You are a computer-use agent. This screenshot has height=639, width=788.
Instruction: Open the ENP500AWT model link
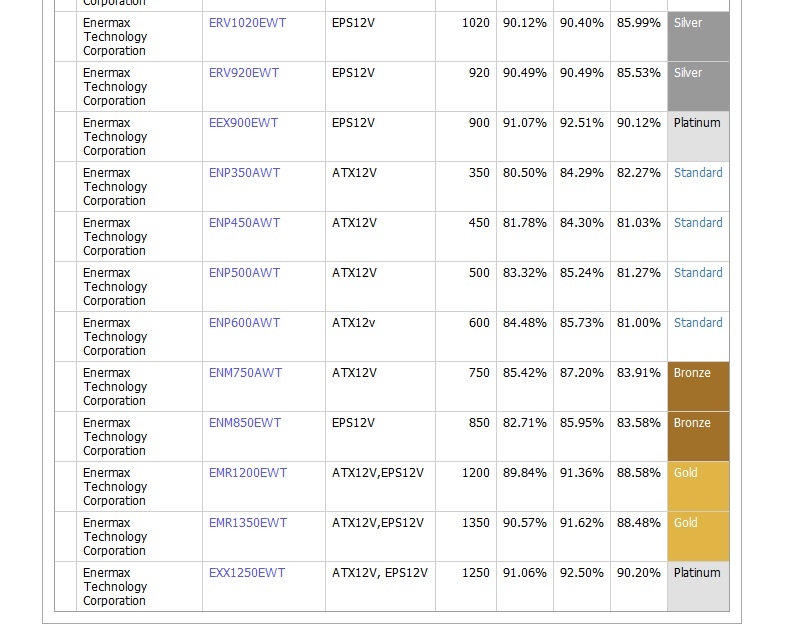click(244, 273)
